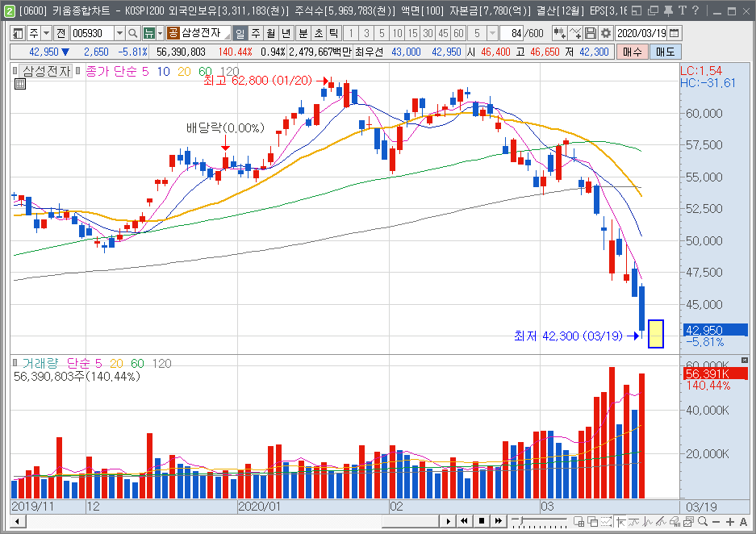Viewport: 756px width, 534px height.
Task: Click the stop button in the bottom bar
Action: pyautogui.click(x=481, y=521)
